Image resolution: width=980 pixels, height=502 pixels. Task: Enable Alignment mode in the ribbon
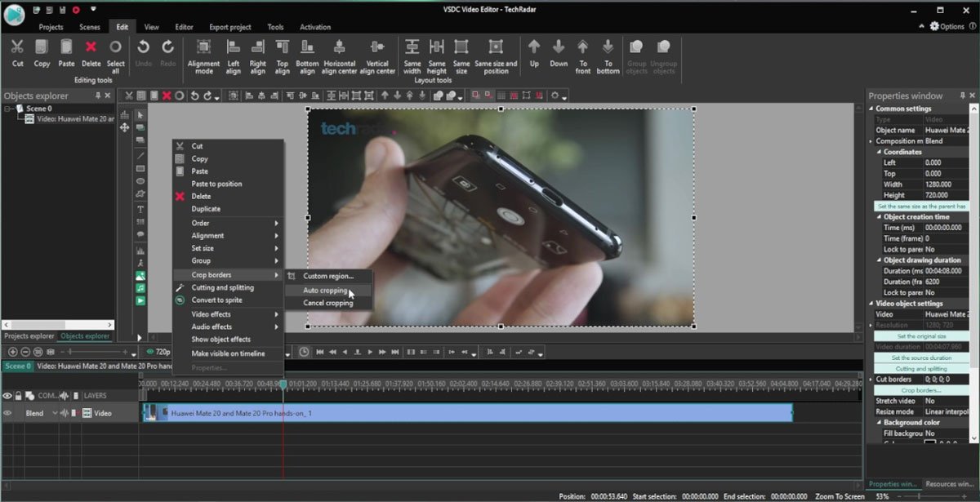point(203,47)
